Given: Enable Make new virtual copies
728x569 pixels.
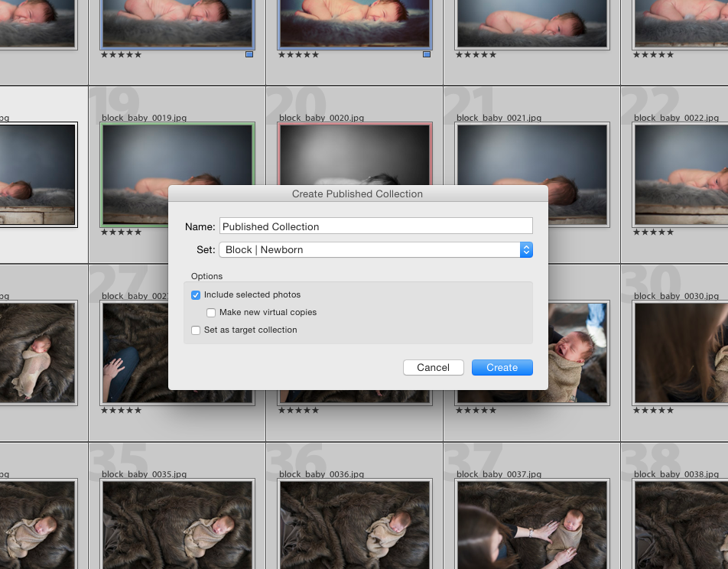Looking at the screenshot, I should (211, 313).
